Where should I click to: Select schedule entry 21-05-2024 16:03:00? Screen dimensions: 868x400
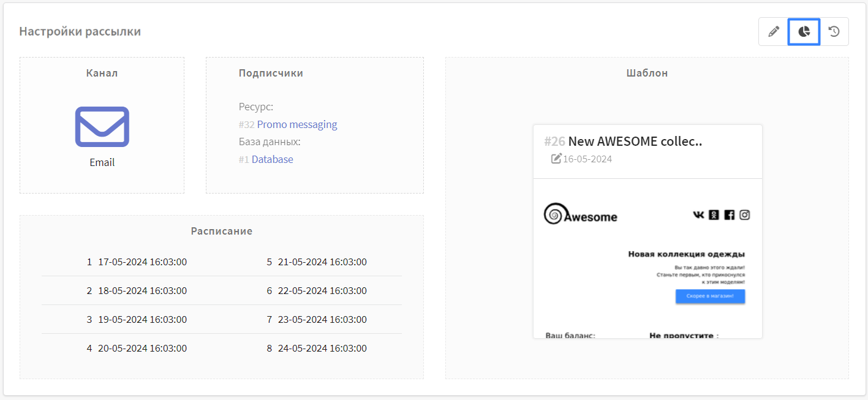tap(322, 262)
